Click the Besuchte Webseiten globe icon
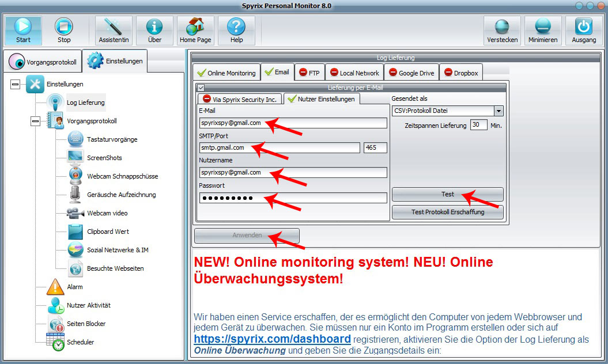The image size is (608, 364). click(x=75, y=268)
